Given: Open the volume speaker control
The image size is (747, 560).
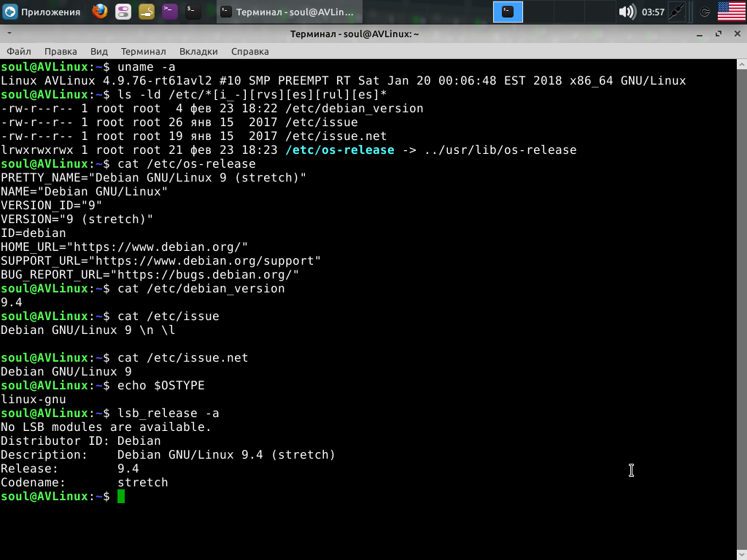Looking at the screenshot, I should pos(627,12).
